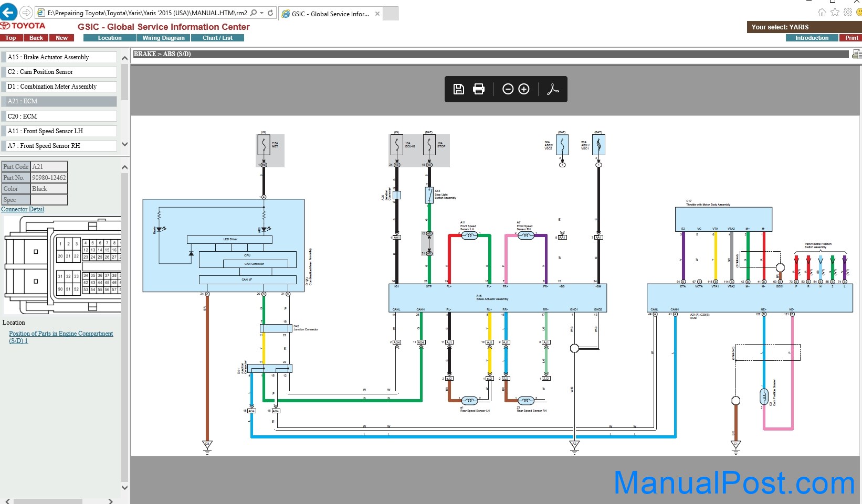862x504 pixels.
Task: Select A11 : Front Speed Sensor LH
Action: [59, 131]
